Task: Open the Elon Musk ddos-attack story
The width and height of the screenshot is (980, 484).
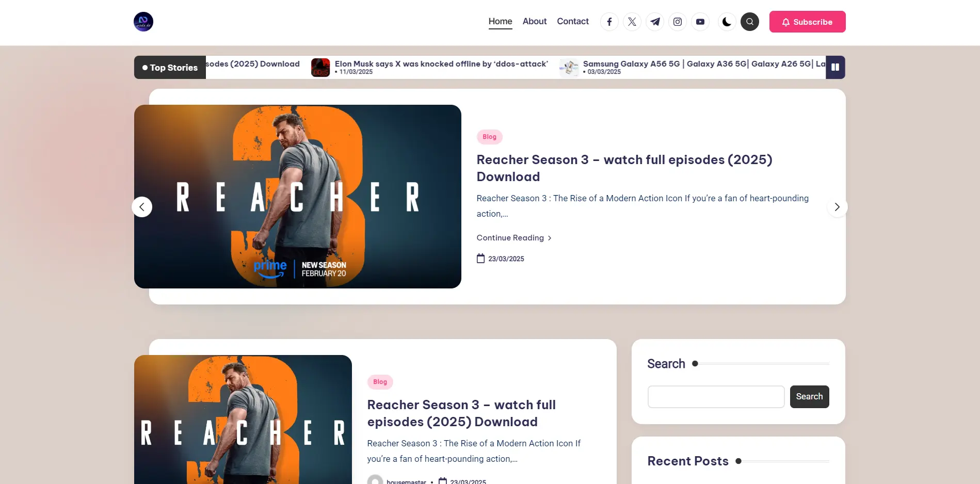Action: click(441, 64)
